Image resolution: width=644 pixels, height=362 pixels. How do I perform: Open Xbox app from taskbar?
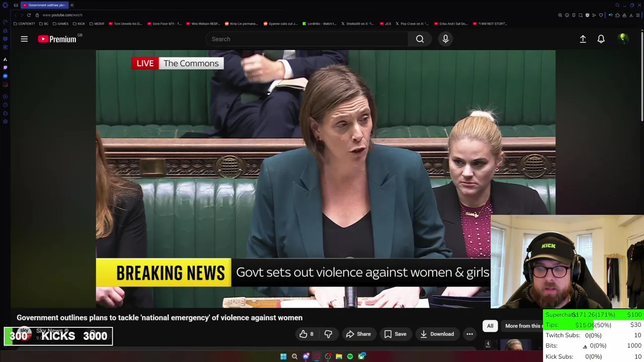point(361,356)
